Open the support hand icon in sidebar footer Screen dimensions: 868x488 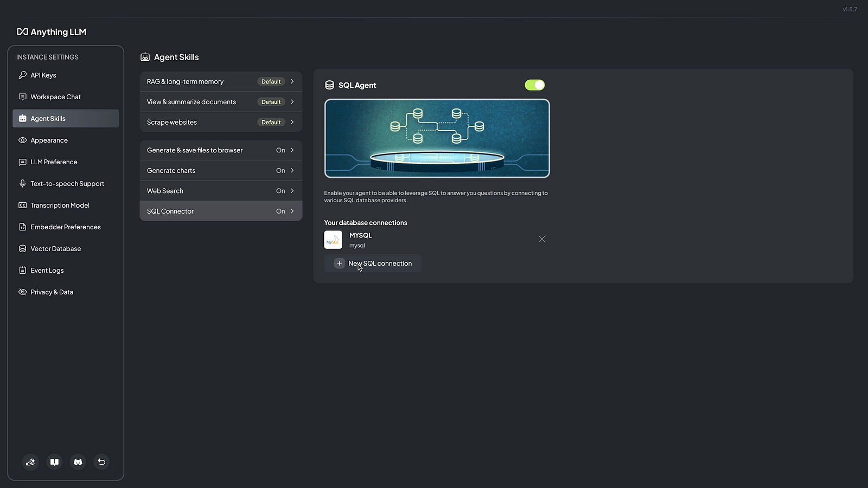click(x=30, y=462)
